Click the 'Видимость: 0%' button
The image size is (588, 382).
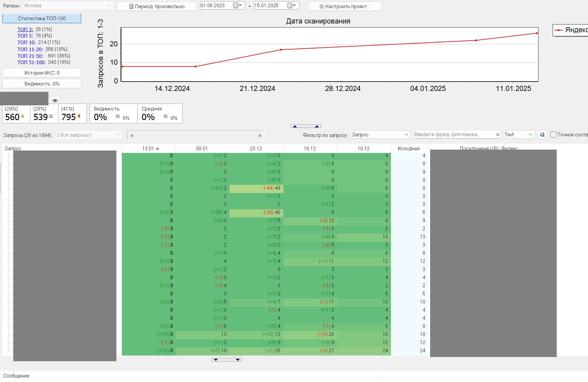coord(42,84)
